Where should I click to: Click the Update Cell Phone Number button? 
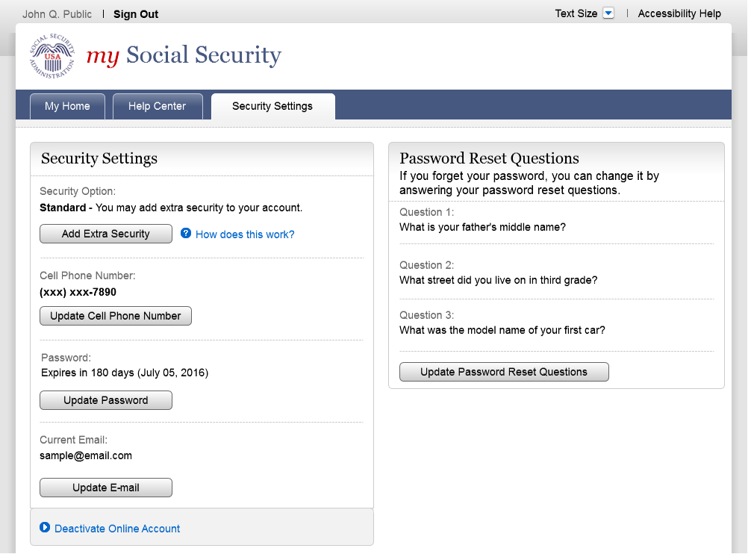tap(116, 316)
